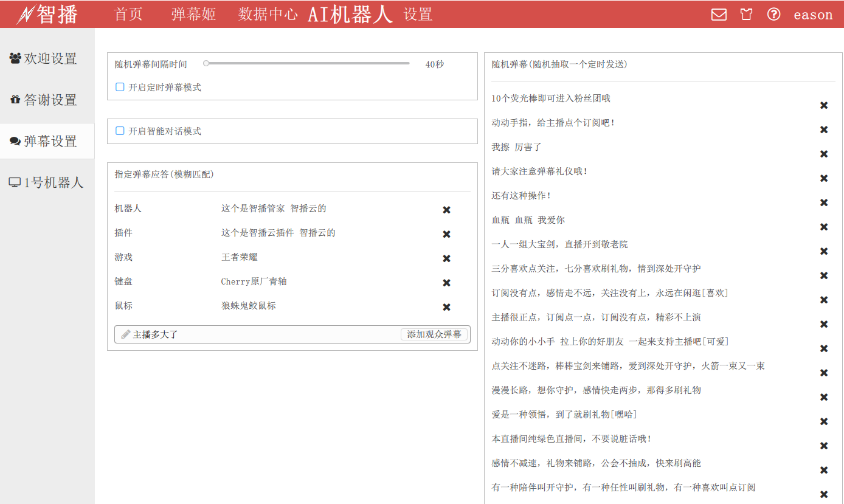Screen dimensions: 844x504
Task: Remove danmaku 请大家注意弹幕礼仪哦
Action: pos(824,178)
